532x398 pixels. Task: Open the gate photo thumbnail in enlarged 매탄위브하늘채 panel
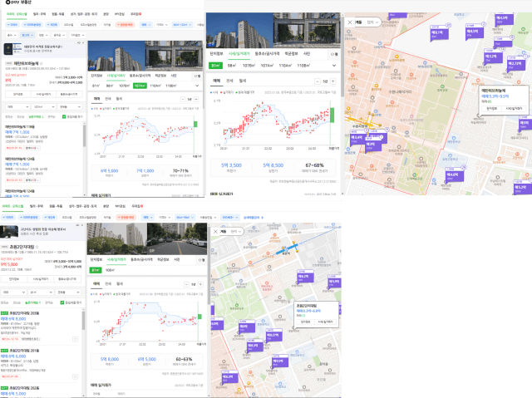(307, 30)
